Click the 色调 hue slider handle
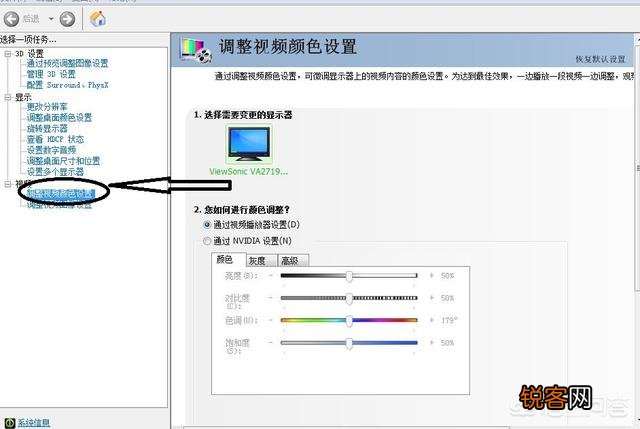The width and height of the screenshot is (640, 429). point(349,321)
